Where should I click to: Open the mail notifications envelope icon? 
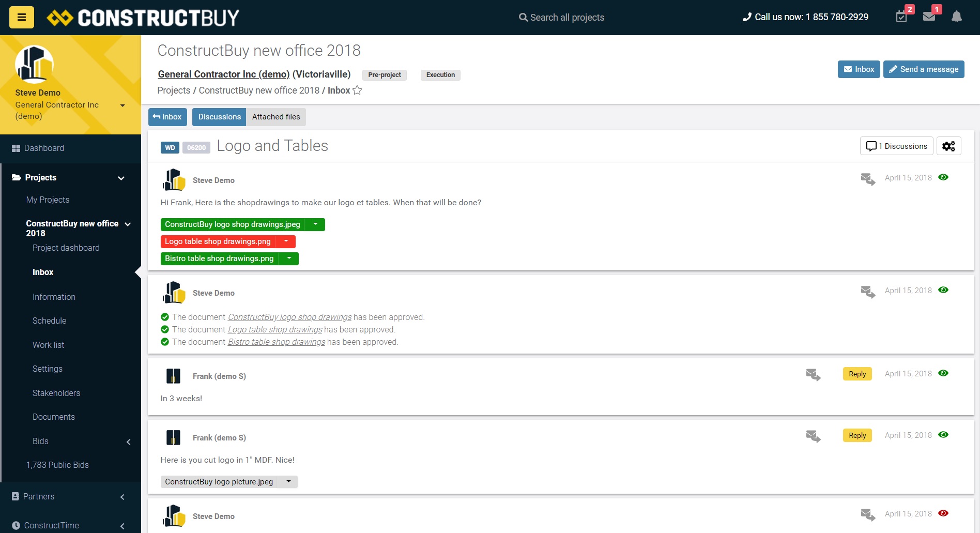[x=929, y=17]
